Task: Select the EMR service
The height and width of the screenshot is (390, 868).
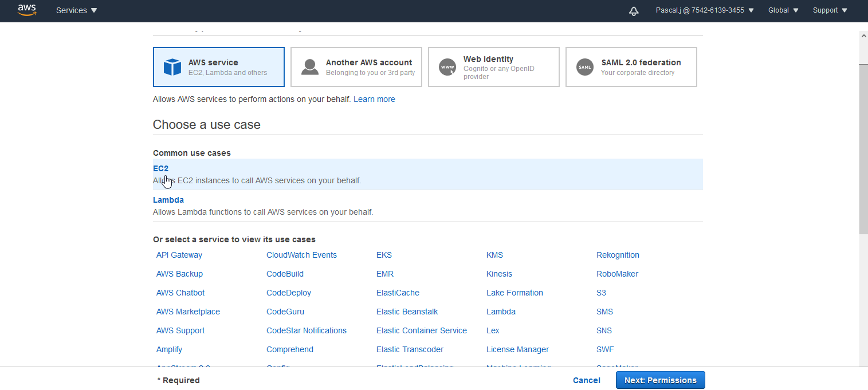Action: click(385, 274)
